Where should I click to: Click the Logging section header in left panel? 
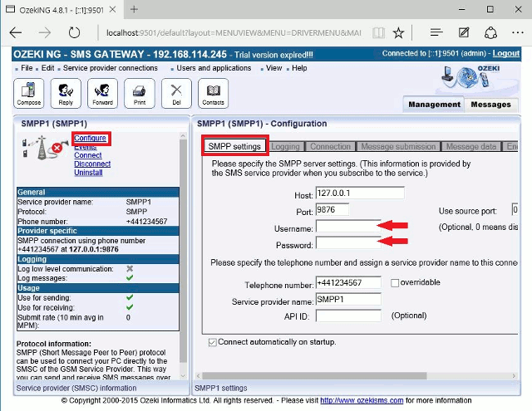98,259
